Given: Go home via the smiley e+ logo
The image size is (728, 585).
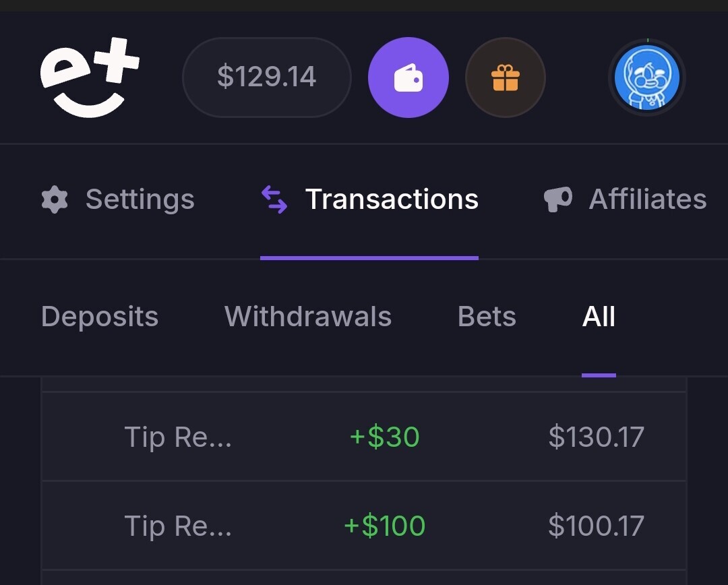Looking at the screenshot, I should pyautogui.click(x=90, y=77).
